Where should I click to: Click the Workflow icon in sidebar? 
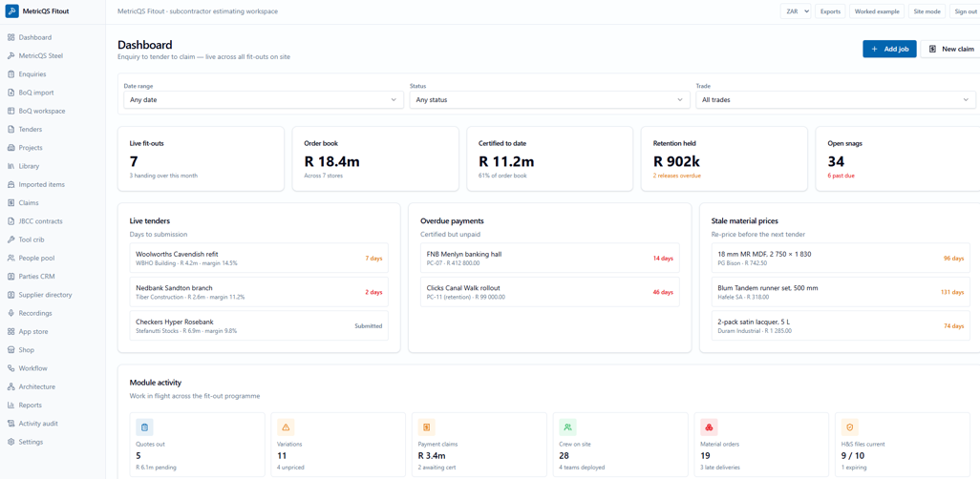(11, 368)
